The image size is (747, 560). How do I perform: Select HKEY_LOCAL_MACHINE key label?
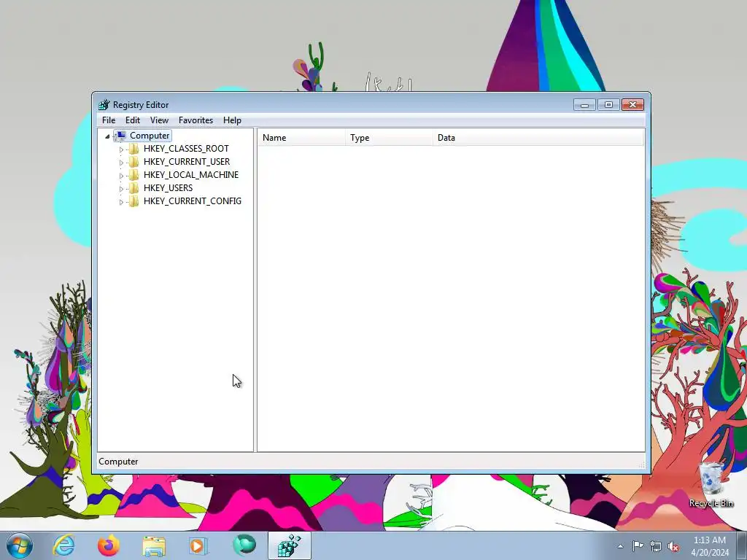pyautogui.click(x=190, y=175)
